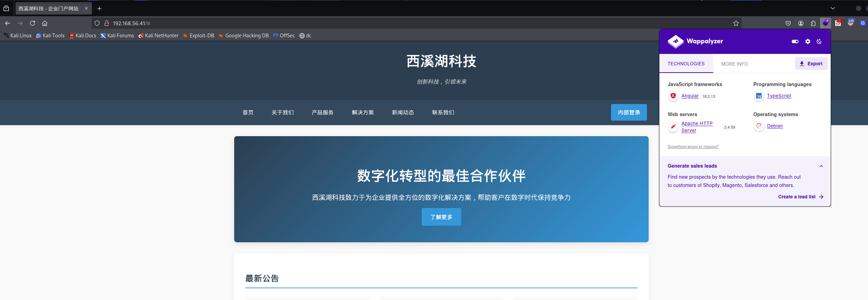Collapse the Generate sales leads section
Screen dimensions: 868x300
[x=821, y=166]
